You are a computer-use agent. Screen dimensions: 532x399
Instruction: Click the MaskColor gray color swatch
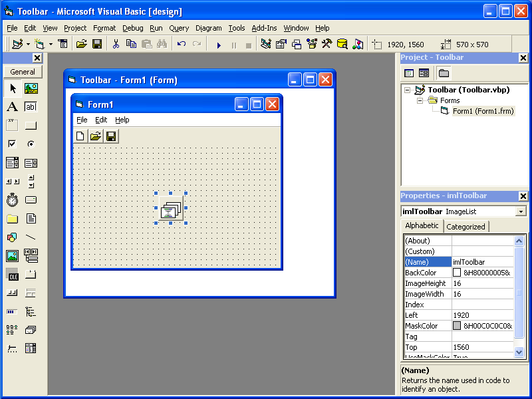[x=457, y=326]
